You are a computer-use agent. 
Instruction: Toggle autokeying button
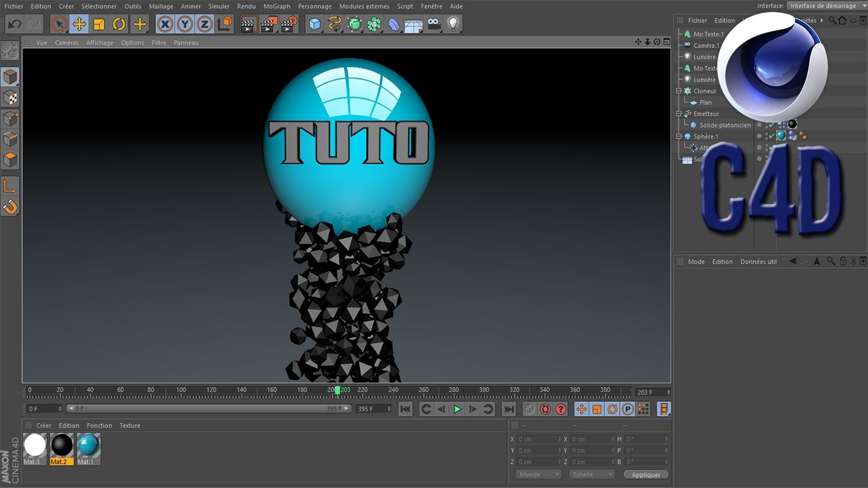point(545,409)
